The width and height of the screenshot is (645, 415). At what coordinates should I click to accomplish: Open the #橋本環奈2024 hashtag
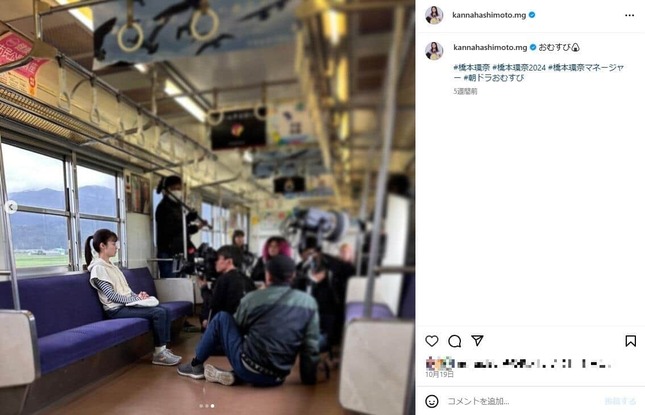519,67
